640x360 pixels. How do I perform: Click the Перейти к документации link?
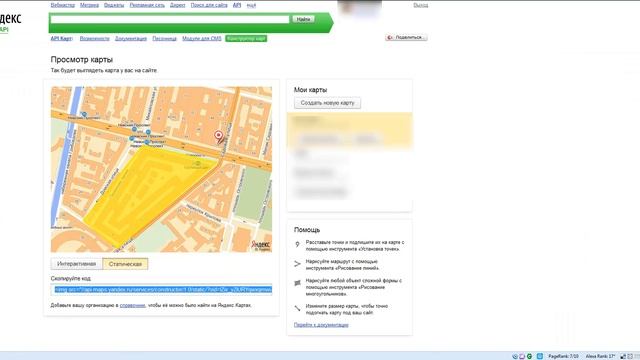coord(321,325)
